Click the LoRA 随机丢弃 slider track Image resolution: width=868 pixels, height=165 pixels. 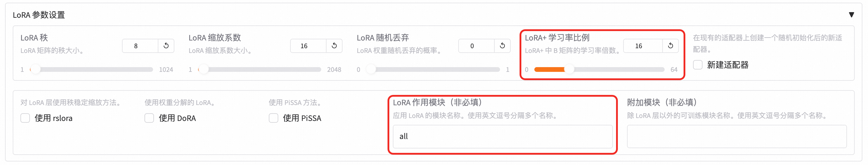[x=433, y=69]
